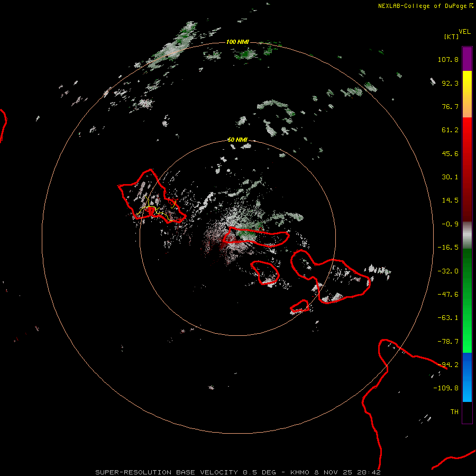This screenshot has height=476, width=476.
Task: Click the 76.7 legend value
Action: tap(450, 106)
